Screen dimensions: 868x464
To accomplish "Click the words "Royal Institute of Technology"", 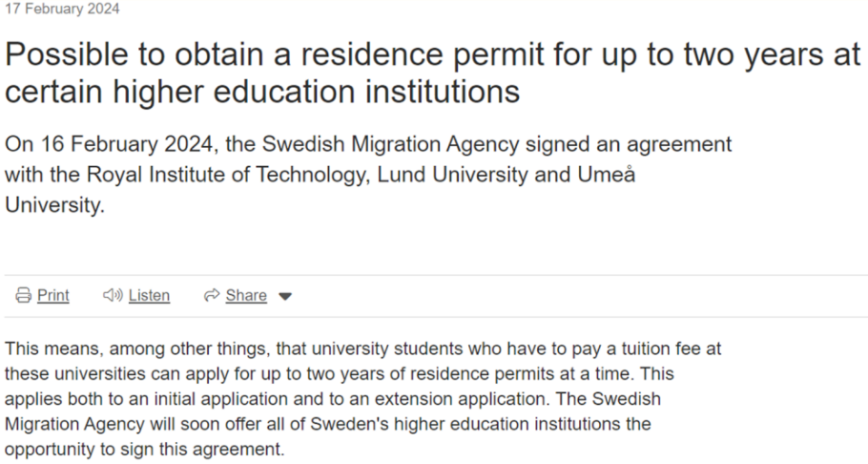I will pos(226,175).
